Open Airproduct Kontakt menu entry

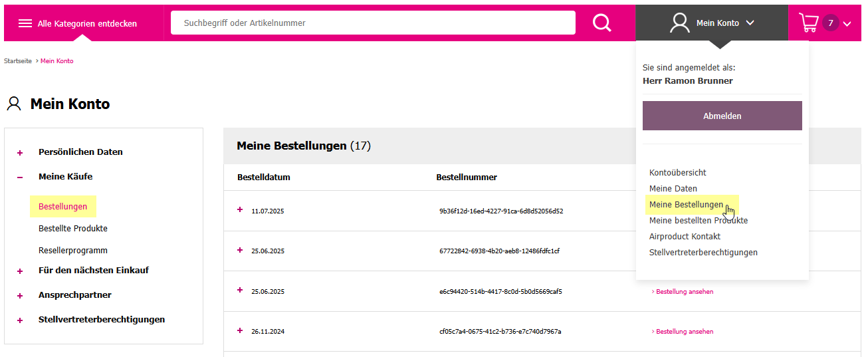click(x=685, y=236)
